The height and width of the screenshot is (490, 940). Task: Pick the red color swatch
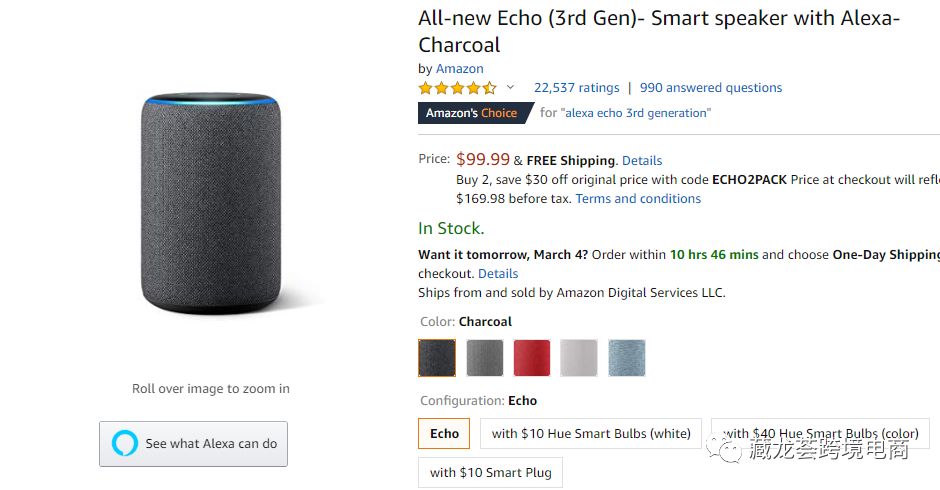[532, 358]
